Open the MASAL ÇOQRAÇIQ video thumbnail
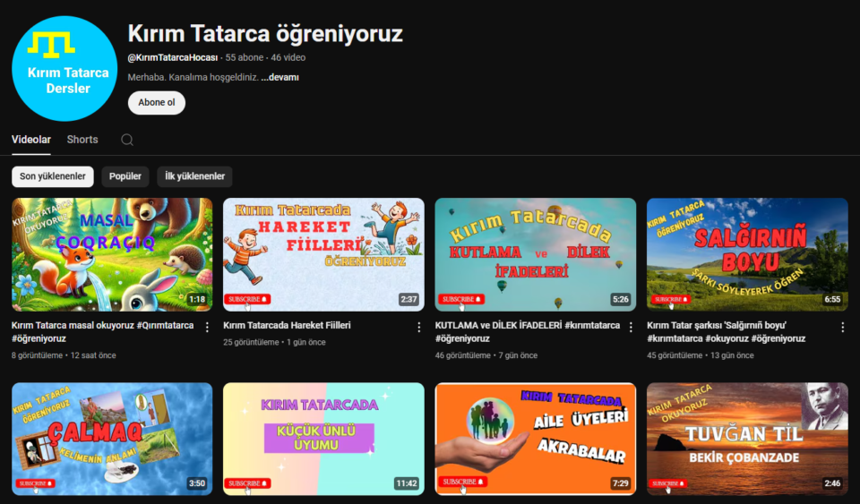The image size is (860, 504). [x=112, y=255]
